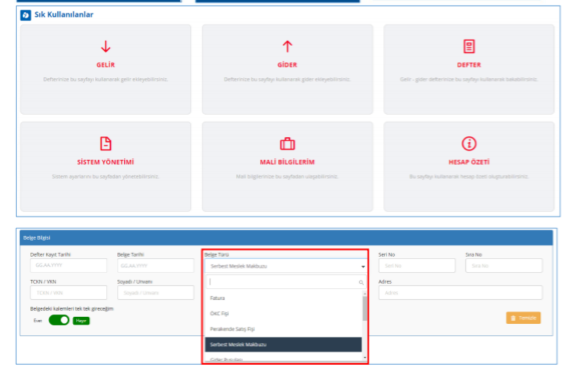Click the TCKN / VKN input field
This screenshot has width=567, height=373.
pyautogui.click(x=68, y=293)
